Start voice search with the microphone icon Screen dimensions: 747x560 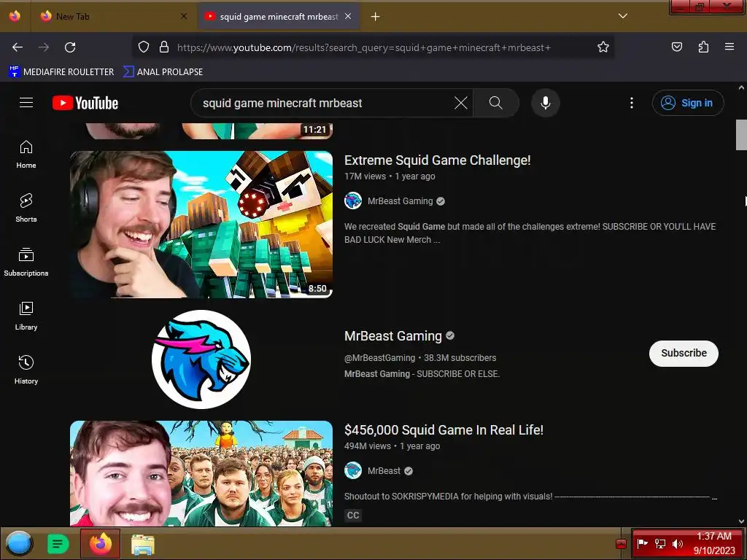click(546, 103)
